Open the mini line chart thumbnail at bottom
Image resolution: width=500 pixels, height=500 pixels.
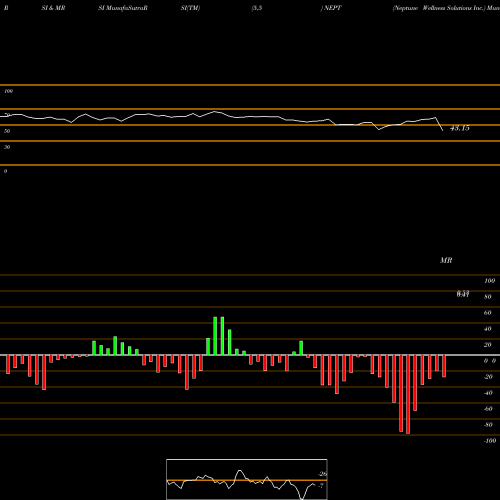247,479
